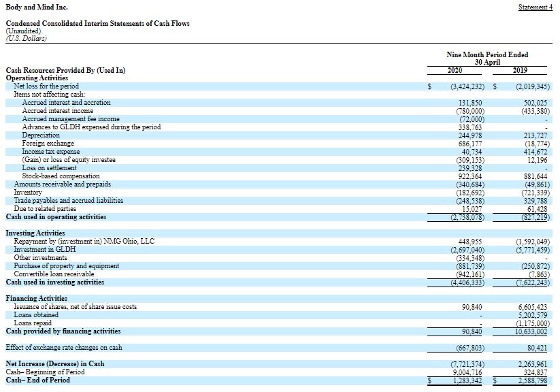Click the Operating Activities section heading
This screenshot has height=392, width=560.
[37, 78]
